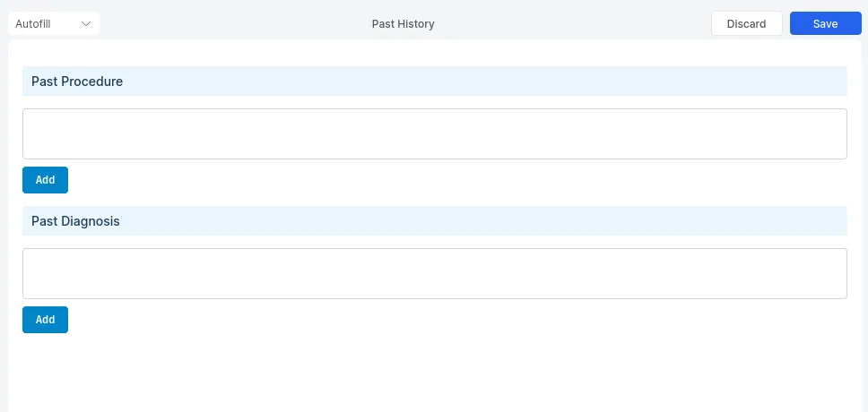Click the blue Save button at top right
868x412 pixels.
(825, 24)
